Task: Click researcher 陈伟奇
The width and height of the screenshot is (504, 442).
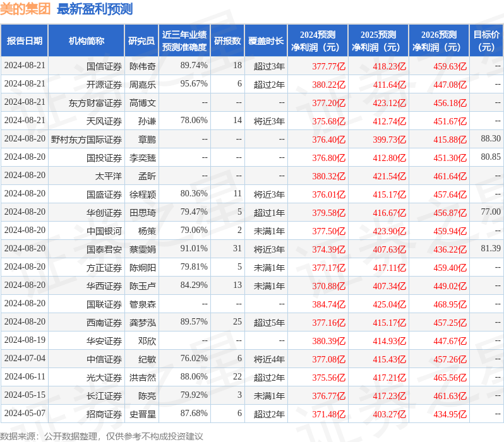Action: pyautogui.click(x=143, y=66)
